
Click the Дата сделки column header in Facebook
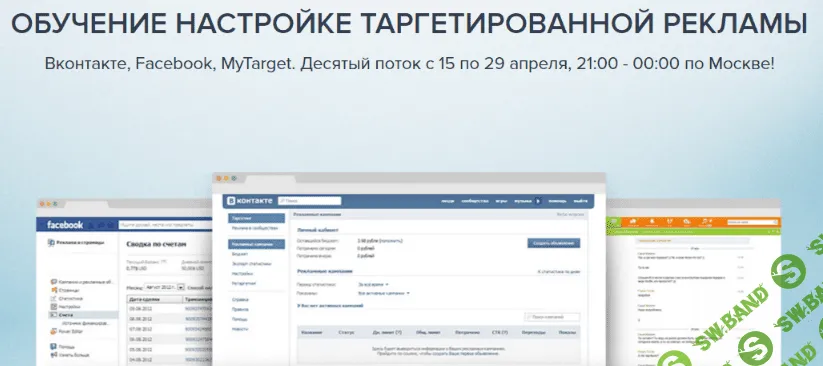[155, 299]
